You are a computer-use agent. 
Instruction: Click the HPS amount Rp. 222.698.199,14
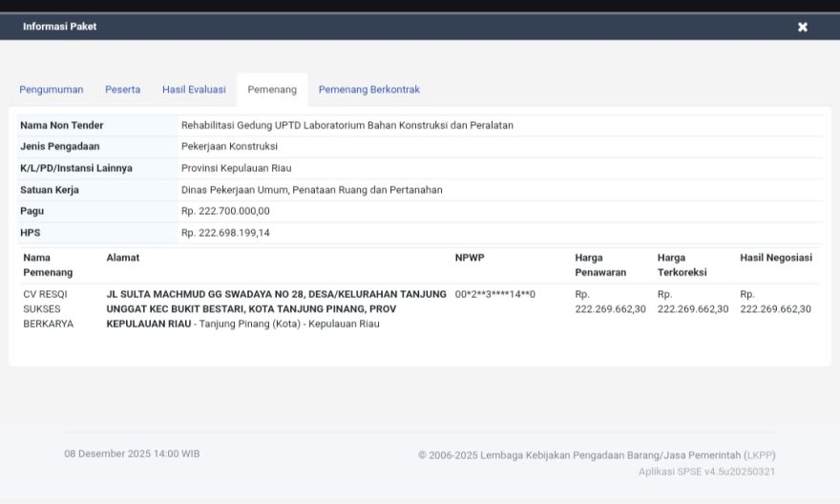[225, 233]
